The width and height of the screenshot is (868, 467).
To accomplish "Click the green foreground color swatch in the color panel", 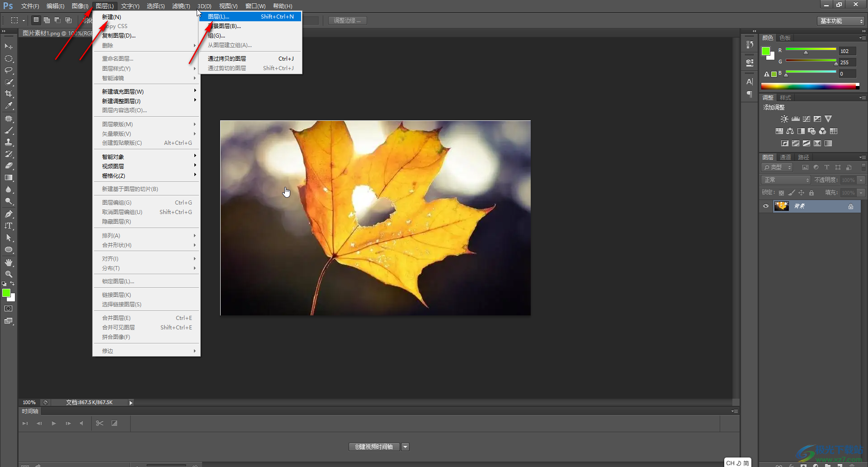I will coord(765,51).
